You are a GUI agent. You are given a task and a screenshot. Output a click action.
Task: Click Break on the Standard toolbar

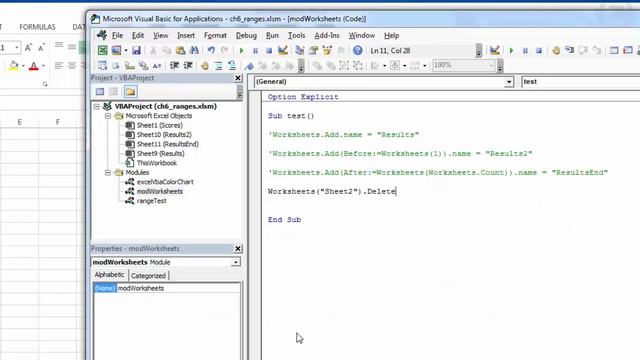click(255, 51)
